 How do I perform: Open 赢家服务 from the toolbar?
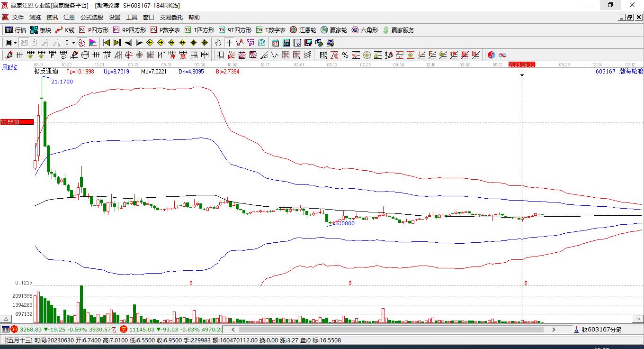399,30
